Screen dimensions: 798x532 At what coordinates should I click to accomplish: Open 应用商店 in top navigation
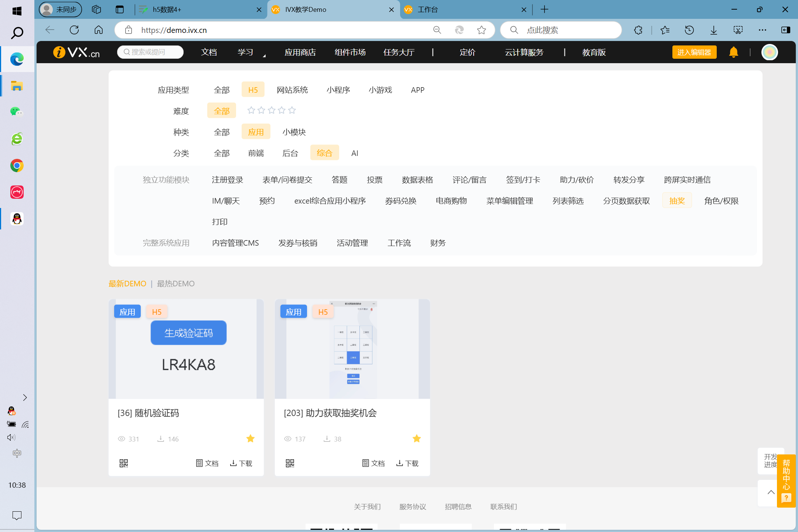point(300,52)
